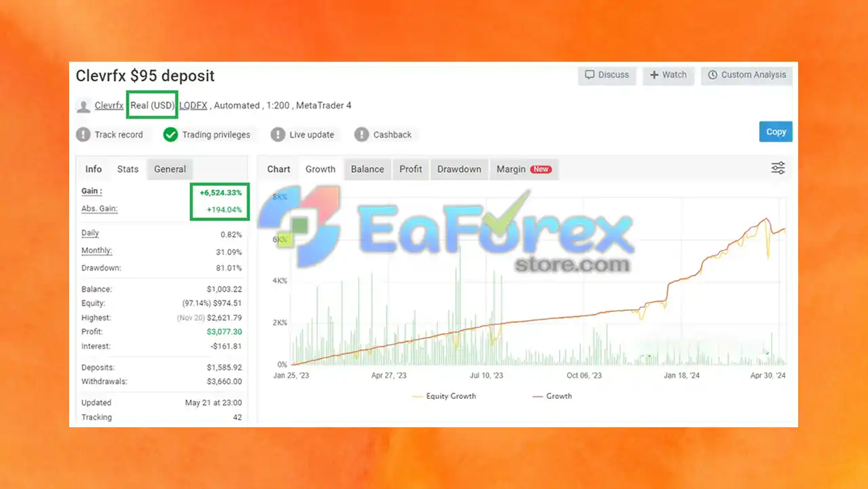Click the Discuss button

pyautogui.click(x=607, y=75)
